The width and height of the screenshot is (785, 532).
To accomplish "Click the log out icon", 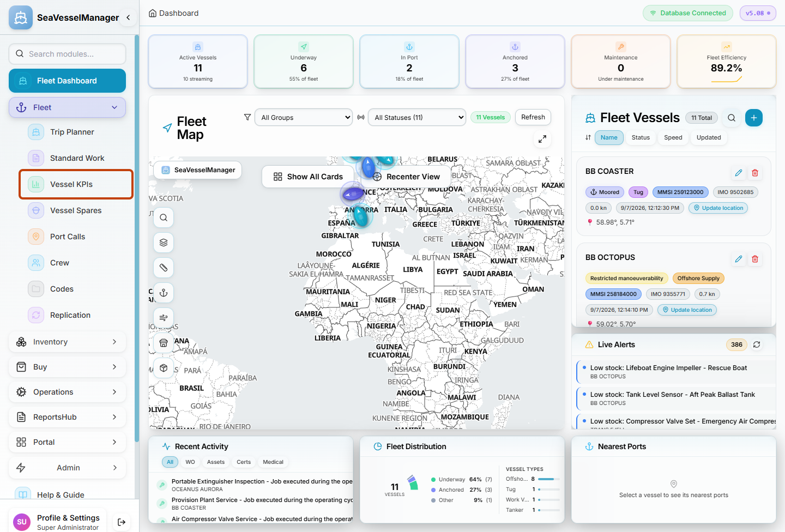I will [x=122, y=522].
